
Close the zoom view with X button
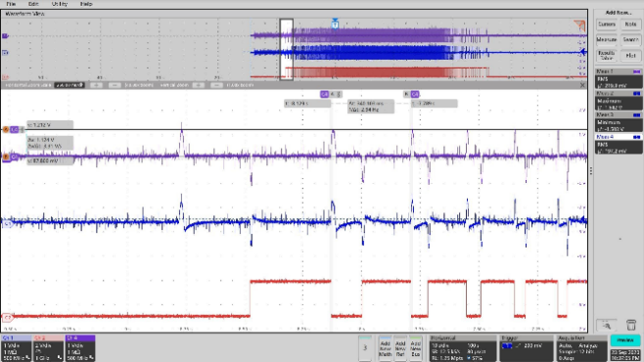582,85
